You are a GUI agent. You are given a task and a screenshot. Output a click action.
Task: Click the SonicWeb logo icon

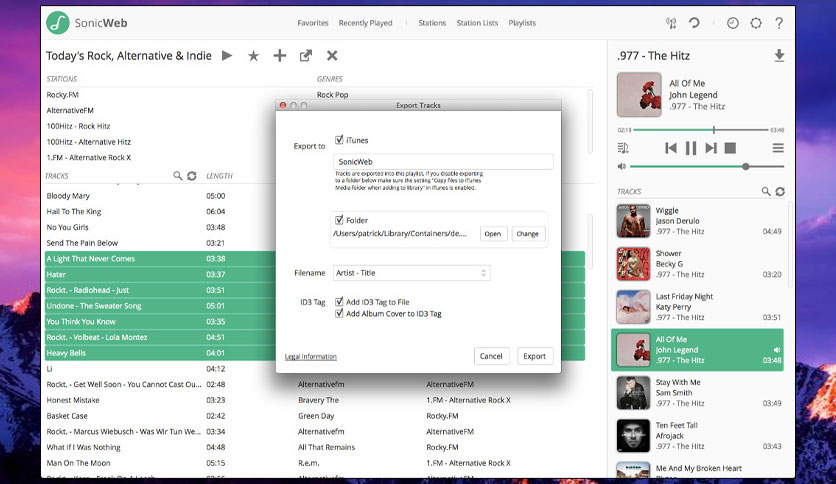click(58, 23)
